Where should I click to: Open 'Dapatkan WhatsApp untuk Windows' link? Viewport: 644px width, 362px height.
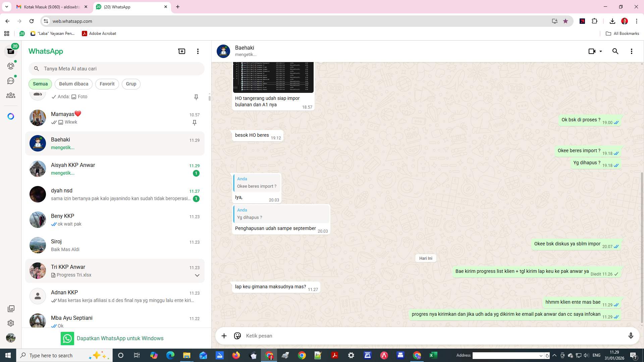pos(120,338)
